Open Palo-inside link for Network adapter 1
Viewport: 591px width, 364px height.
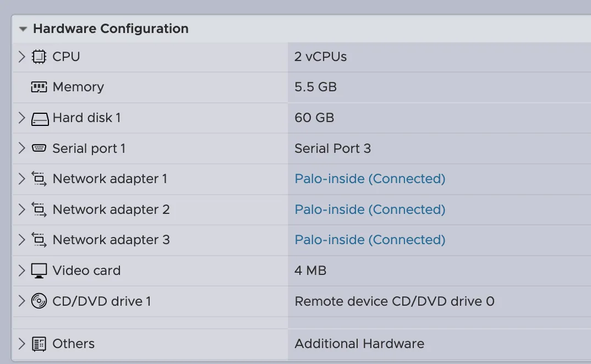(370, 179)
